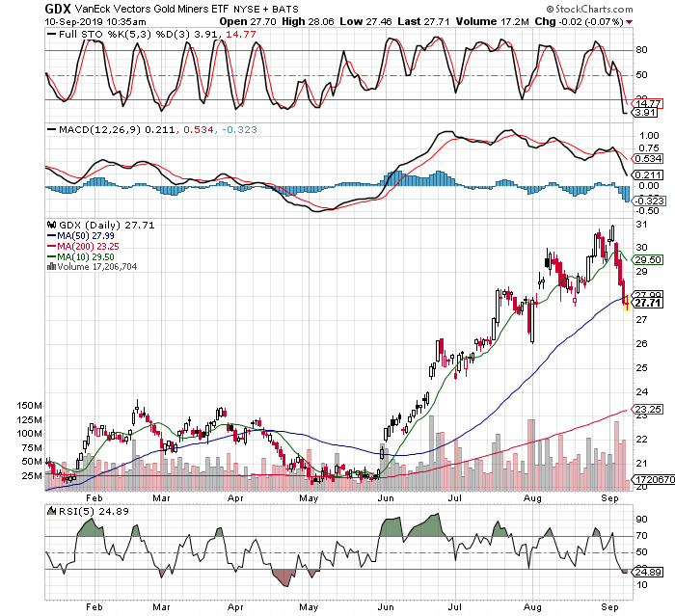Click the NYSE + BATS exchange label
This screenshot has width=675, height=616.
(265, 9)
